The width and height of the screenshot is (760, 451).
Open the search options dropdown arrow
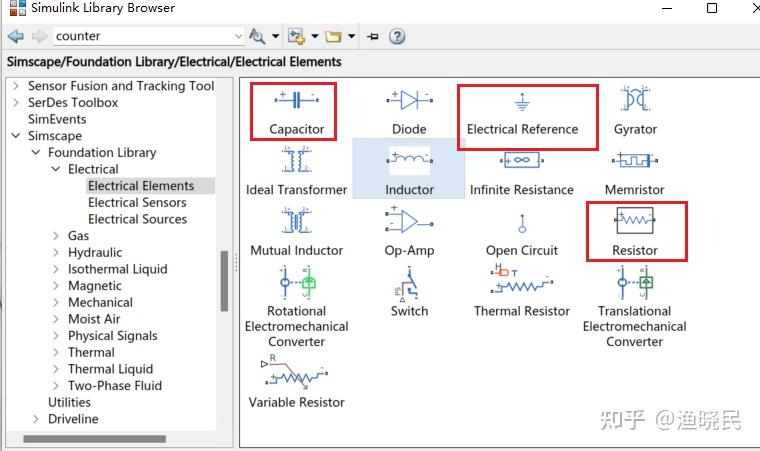tap(275, 36)
